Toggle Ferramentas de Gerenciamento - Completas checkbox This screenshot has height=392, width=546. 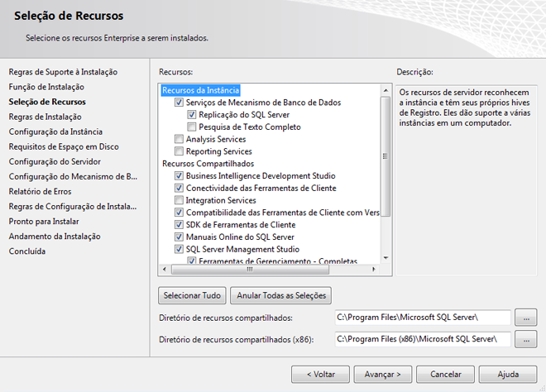pyautogui.click(x=192, y=261)
